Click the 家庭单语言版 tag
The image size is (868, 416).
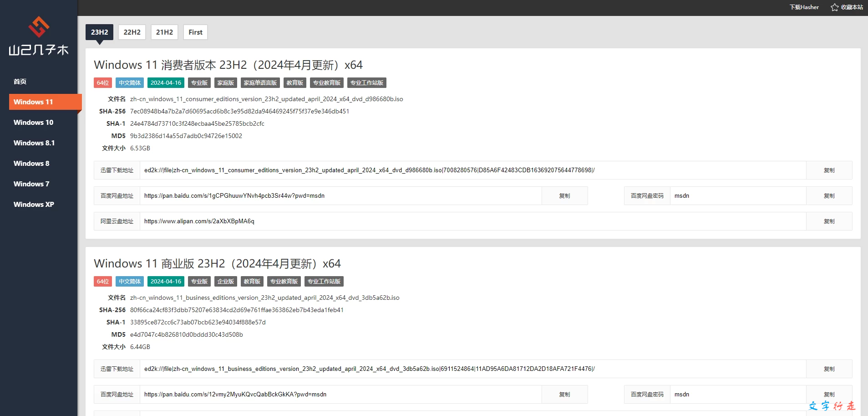[x=260, y=83]
